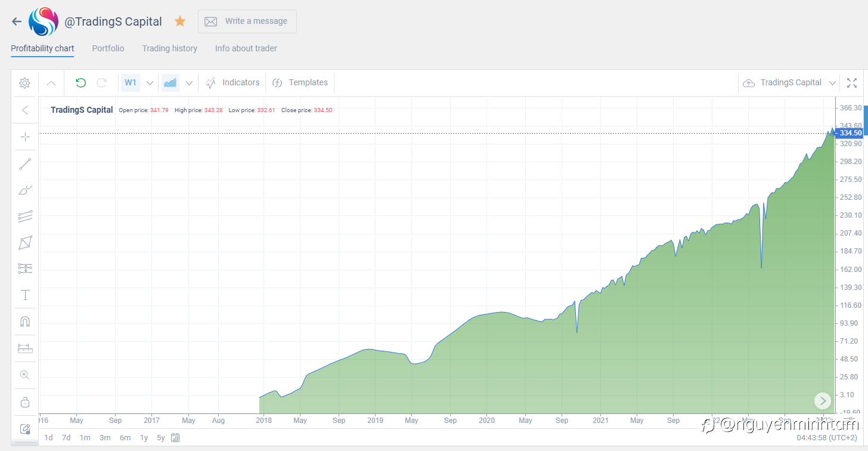Screen dimensions: 868x451
Task: Select the brush drawing tool
Action: coord(25,190)
